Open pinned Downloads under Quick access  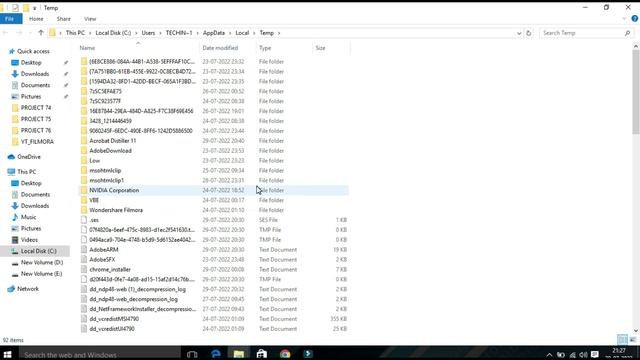click(x=35, y=74)
